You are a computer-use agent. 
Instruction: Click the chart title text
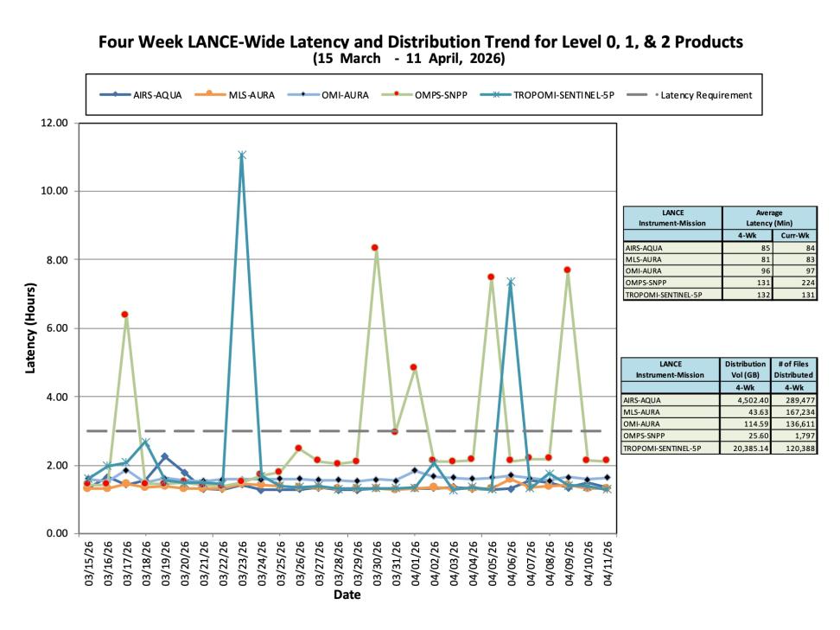click(421, 41)
